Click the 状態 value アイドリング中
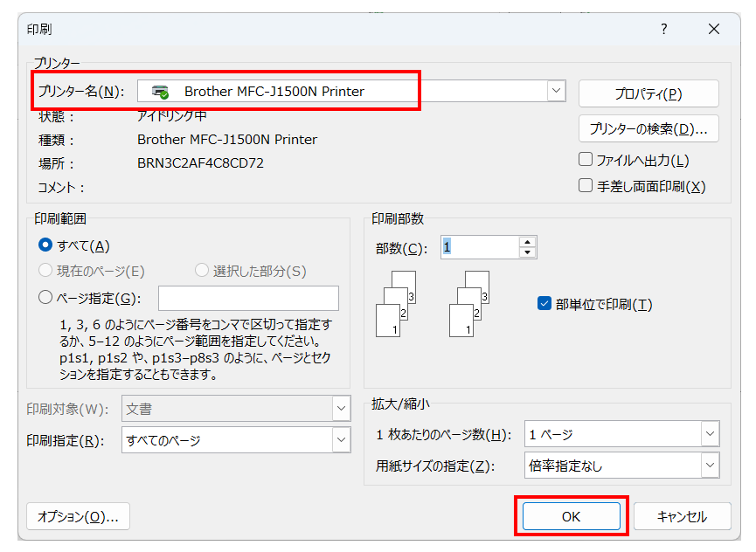Image resolution: width=756 pixels, height=552 pixels. pos(172,115)
